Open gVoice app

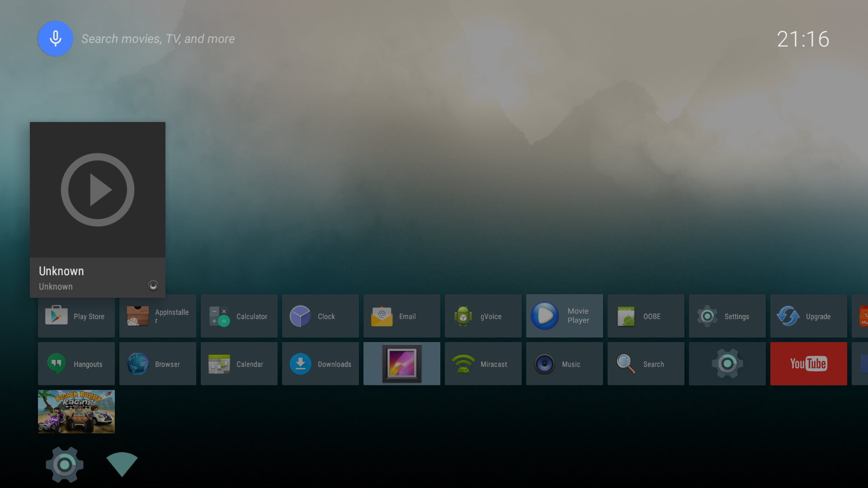[x=483, y=316]
